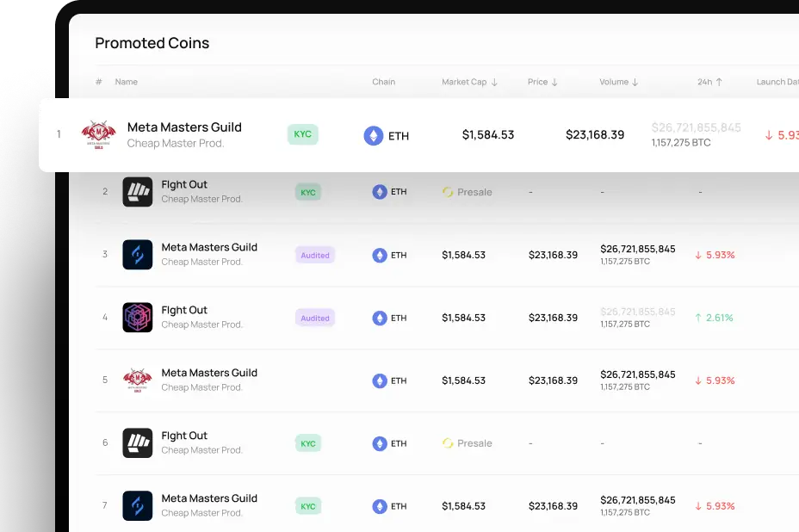Sort by Market Cap column arrow

pos(494,82)
